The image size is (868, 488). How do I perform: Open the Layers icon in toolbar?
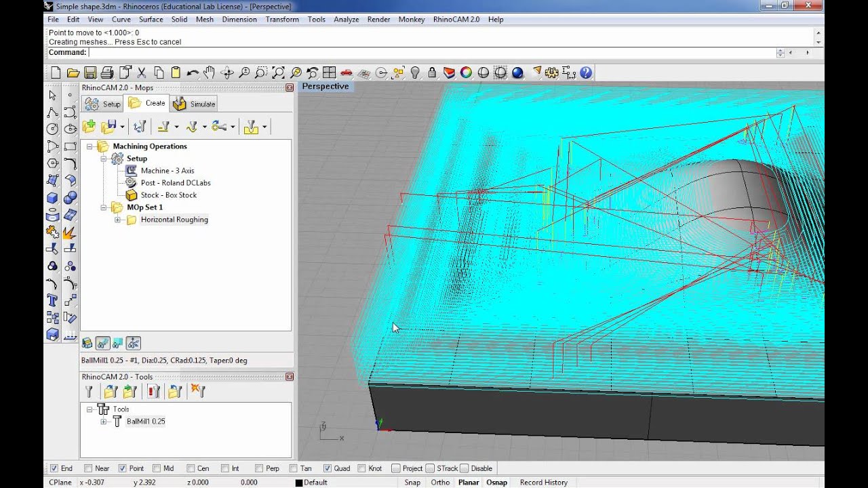(x=449, y=73)
